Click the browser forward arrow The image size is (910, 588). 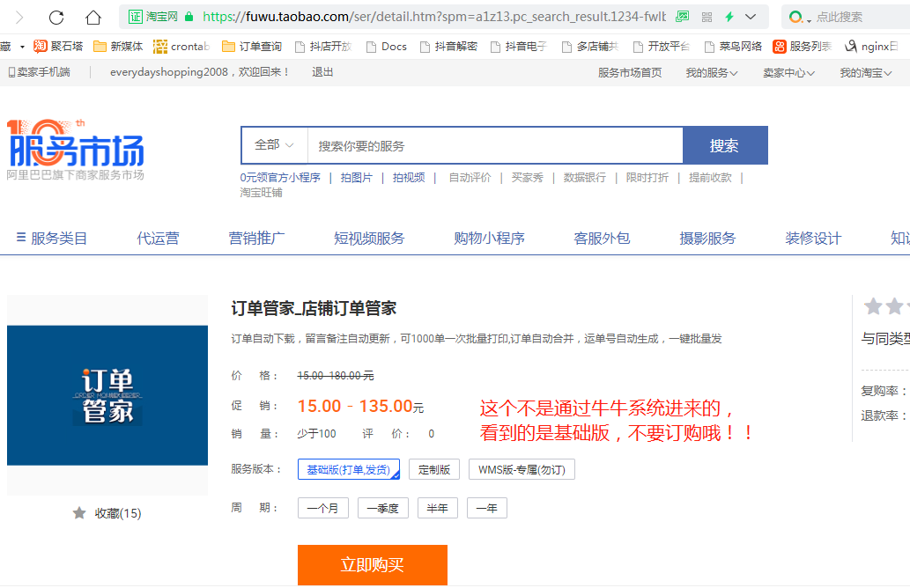point(19,18)
